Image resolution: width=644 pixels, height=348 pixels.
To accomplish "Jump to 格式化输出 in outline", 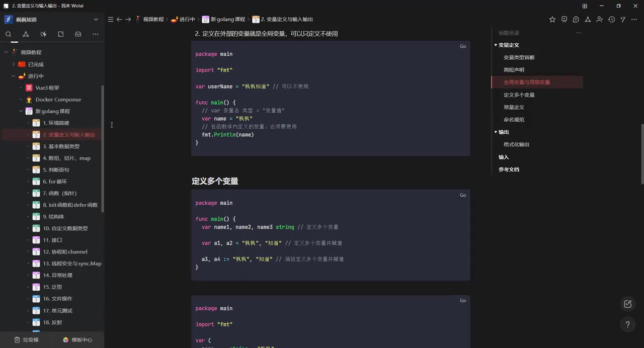I will click(x=516, y=144).
